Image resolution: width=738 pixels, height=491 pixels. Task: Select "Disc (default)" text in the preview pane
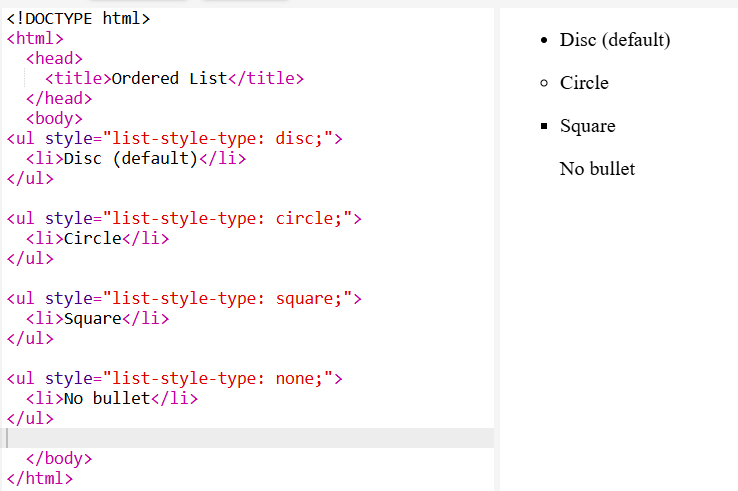coord(614,40)
